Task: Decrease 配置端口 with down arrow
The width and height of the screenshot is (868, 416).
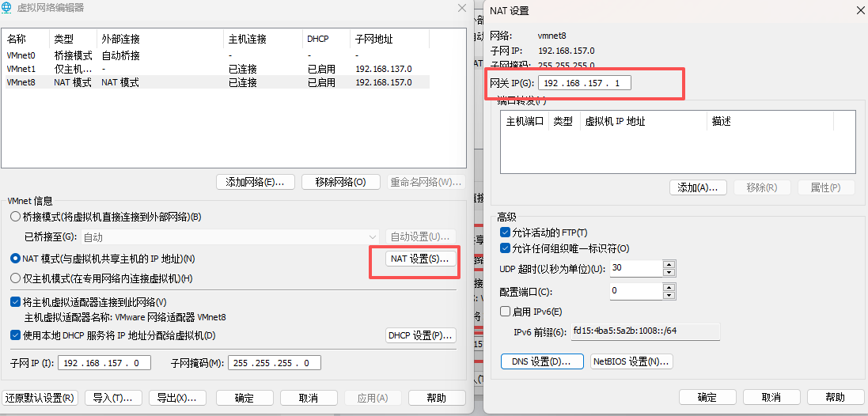Action: pyautogui.click(x=669, y=295)
